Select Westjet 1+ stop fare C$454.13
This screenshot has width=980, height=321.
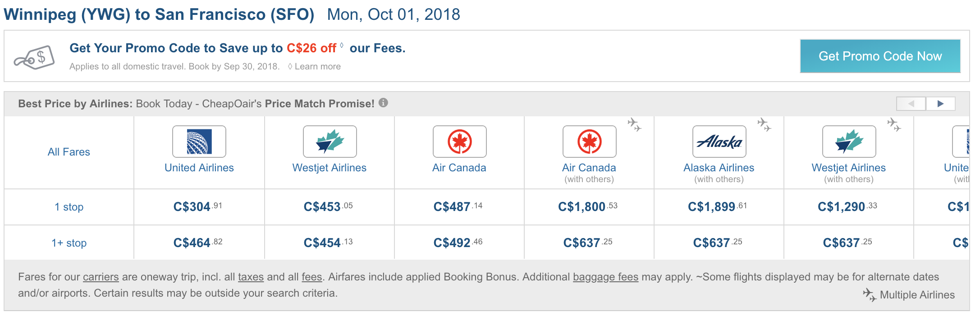click(328, 243)
